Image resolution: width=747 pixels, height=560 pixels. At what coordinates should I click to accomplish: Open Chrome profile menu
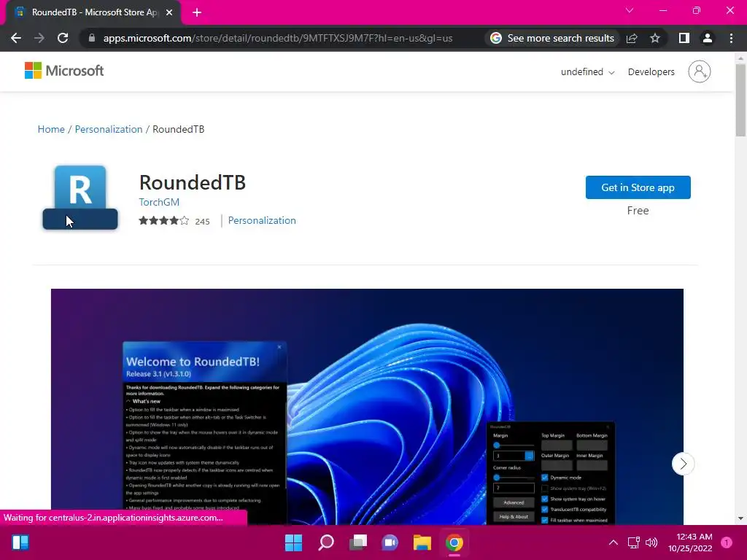pos(708,38)
